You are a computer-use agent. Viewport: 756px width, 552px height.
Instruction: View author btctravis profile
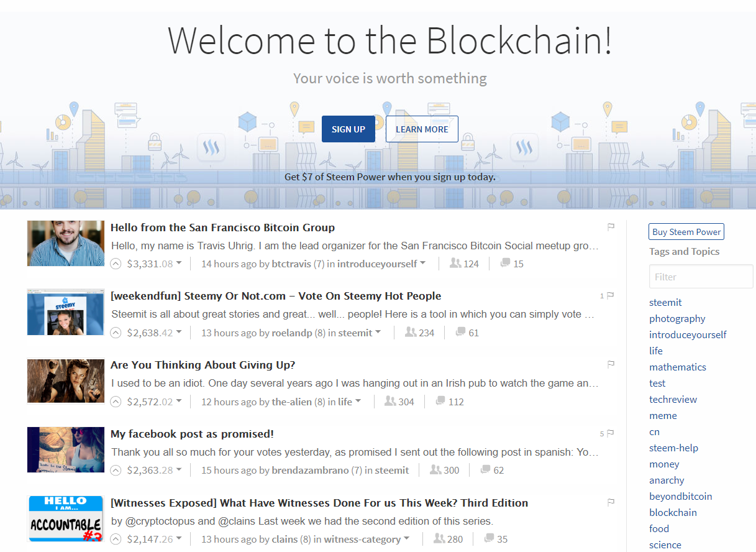click(x=291, y=264)
